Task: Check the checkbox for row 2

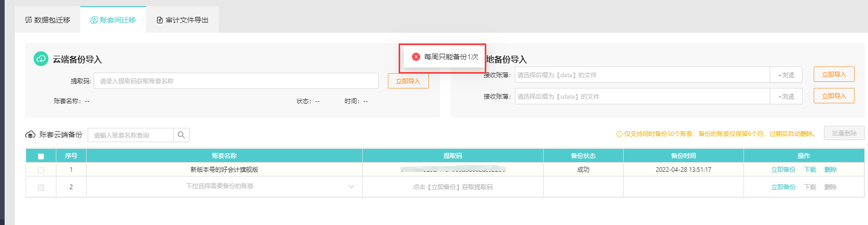Action: click(41, 187)
